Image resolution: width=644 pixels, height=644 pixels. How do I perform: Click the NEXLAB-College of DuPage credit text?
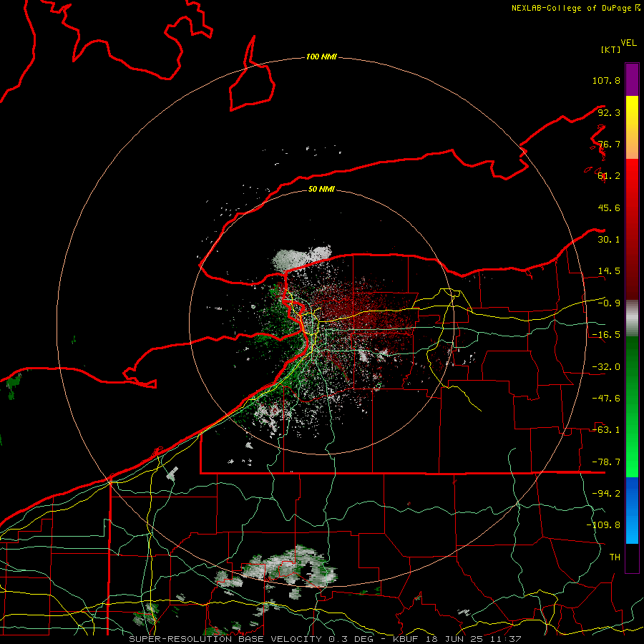point(575,8)
